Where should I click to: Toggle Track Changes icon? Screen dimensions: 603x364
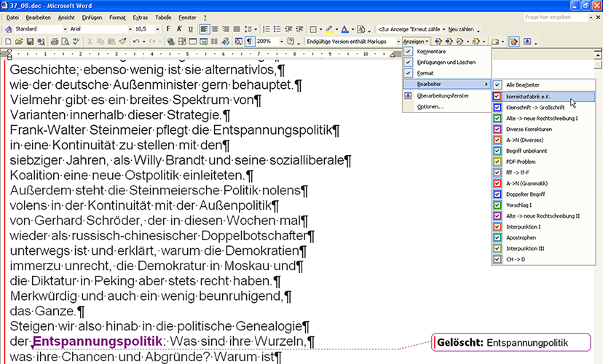[x=513, y=41]
